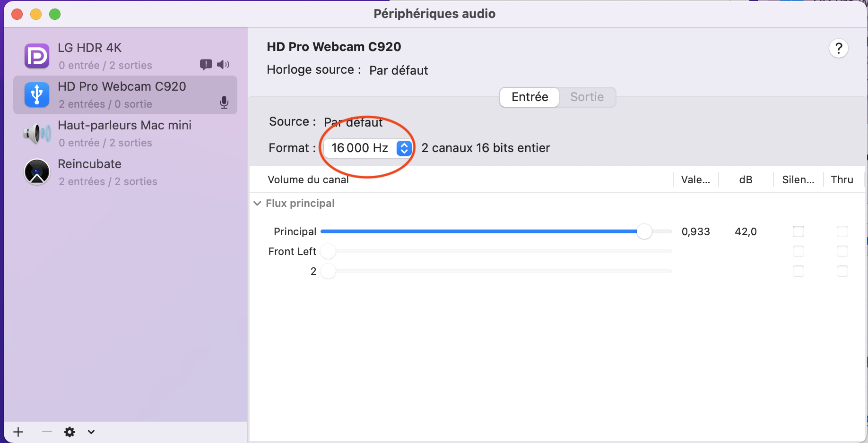Open the Format sample rate dropdown (16 000 Hz)
868x443 pixels.
pyautogui.click(x=367, y=148)
